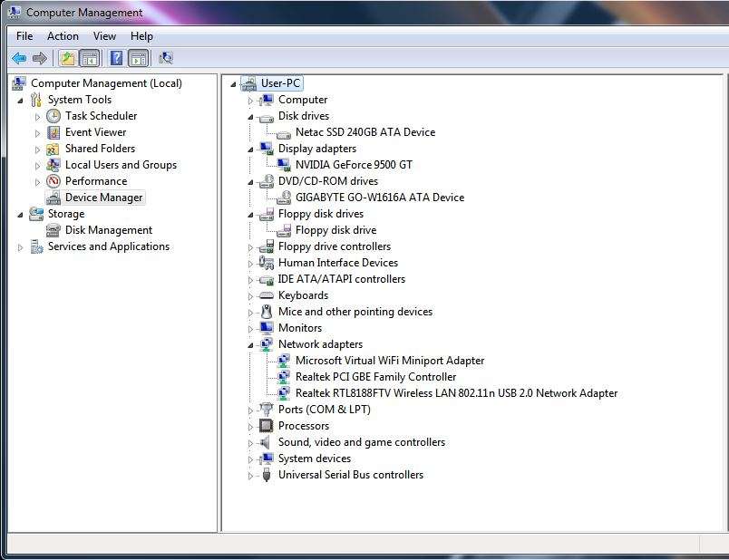Viewport: 729px width, 560px height.
Task: Open the File menu
Action: pos(23,35)
